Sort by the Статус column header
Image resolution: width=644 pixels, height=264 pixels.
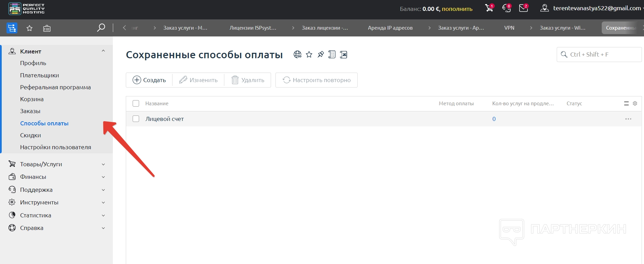click(x=574, y=104)
